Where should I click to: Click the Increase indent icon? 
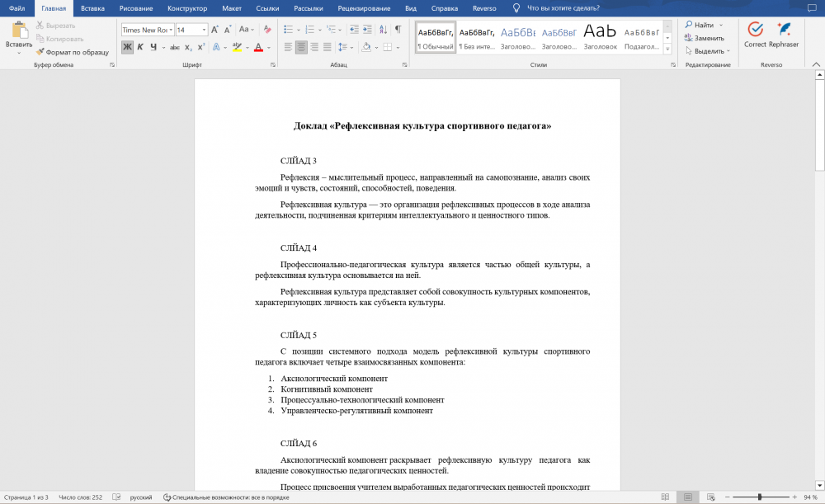tap(367, 30)
